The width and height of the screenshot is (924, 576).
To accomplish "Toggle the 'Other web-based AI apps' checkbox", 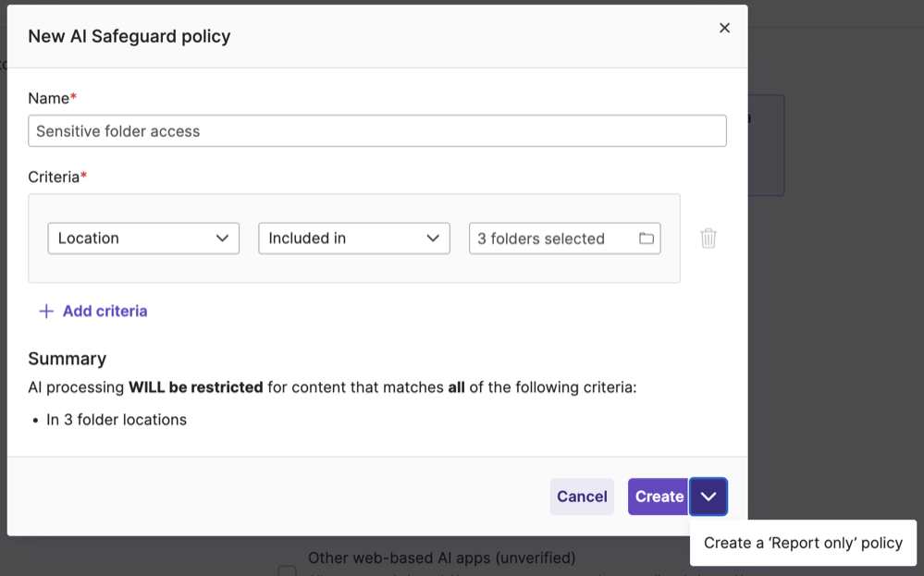I will [288, 571].
